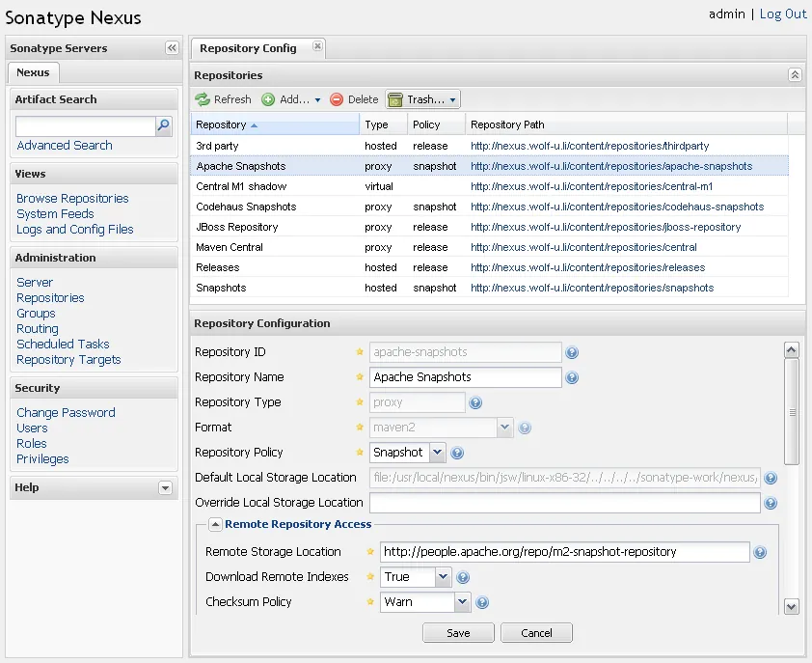Open Privileges security link
812x663 pixels.
[x=42, y=459]
